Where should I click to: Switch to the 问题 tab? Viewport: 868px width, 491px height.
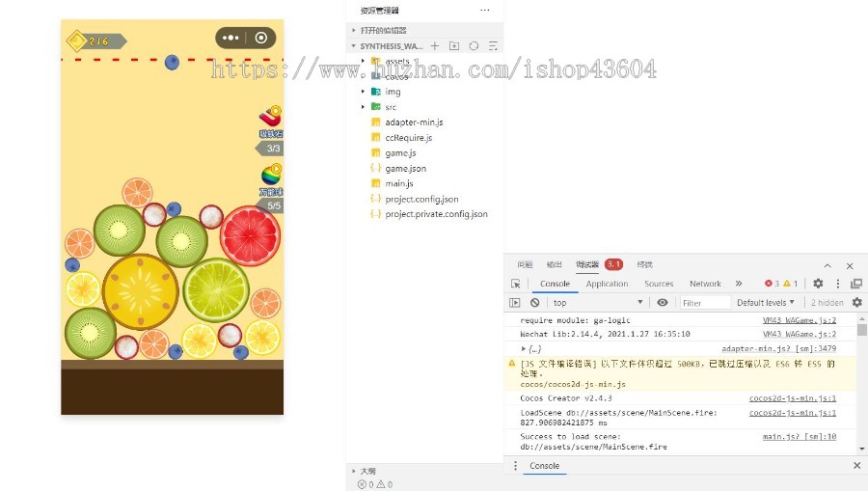coord(525,264)
